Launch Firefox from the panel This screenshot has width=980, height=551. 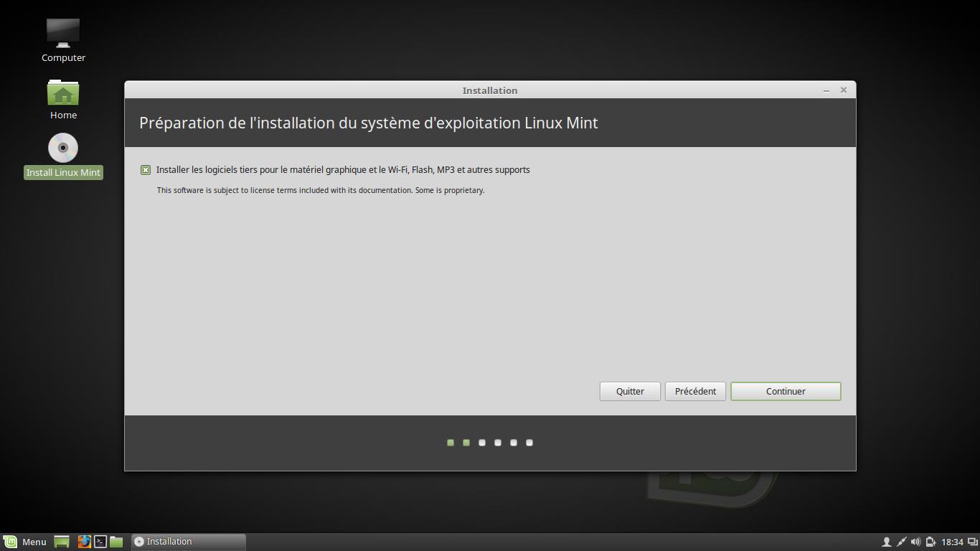(84, 542)
